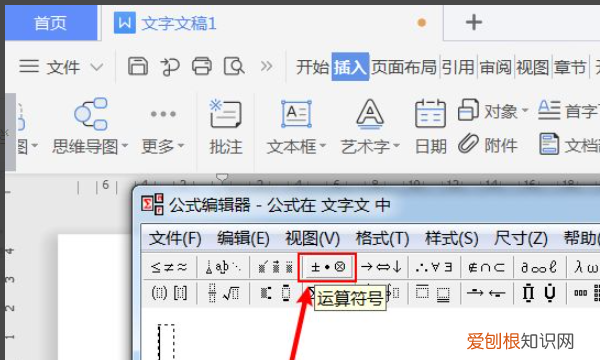This screenshot has width=600, height=360.
Task: Open overbar and underbar templates palette
Action: coord(434,294)
